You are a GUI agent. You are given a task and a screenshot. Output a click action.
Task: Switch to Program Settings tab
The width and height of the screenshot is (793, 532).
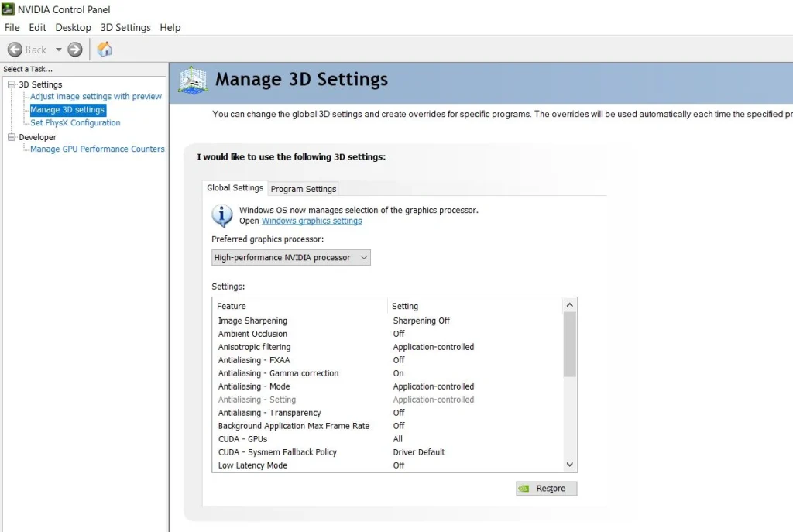(x=304, y=189)
